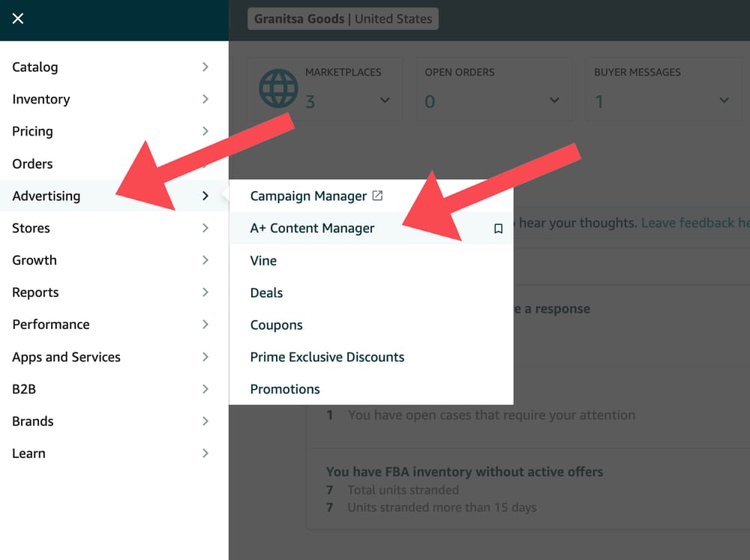Expand the Inventory menu chevron

pos(205,99)
